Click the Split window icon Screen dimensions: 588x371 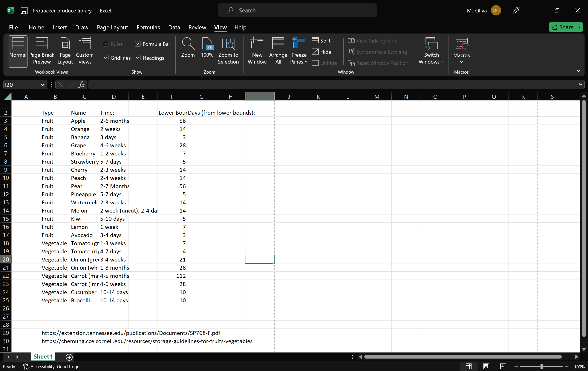coord(315,41)
